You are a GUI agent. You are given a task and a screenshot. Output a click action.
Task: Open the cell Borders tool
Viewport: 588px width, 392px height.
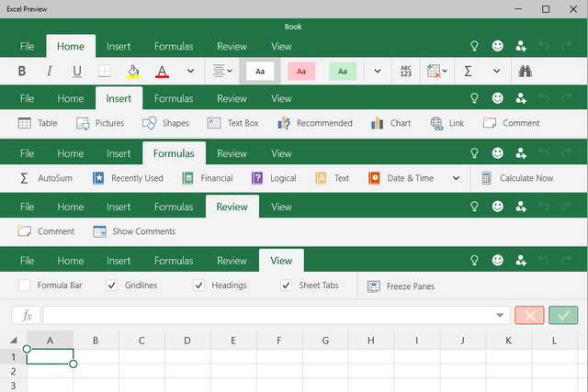(104, 71)
